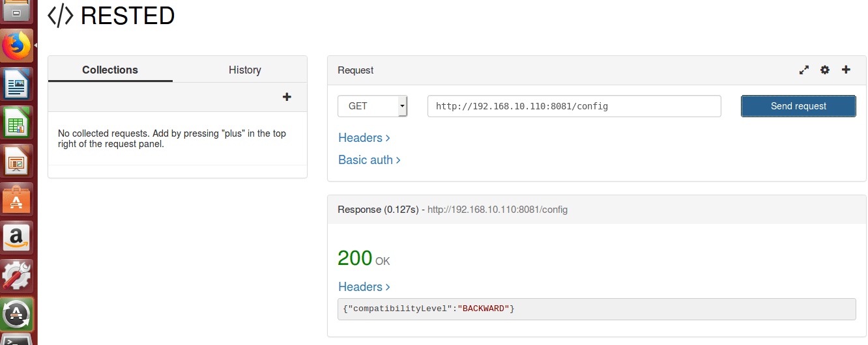Open the GET method dropdown
Viewport: 868px width, 345px height.
[373, 106]
